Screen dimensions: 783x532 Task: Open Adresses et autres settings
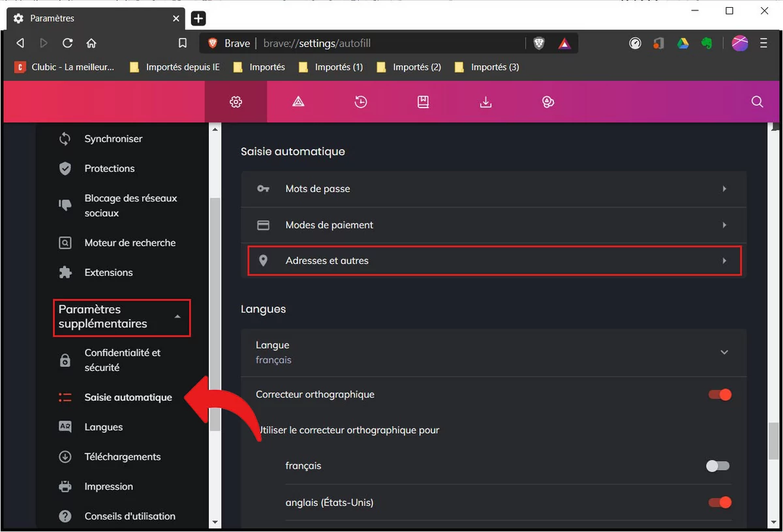click(x=495, y=261)
